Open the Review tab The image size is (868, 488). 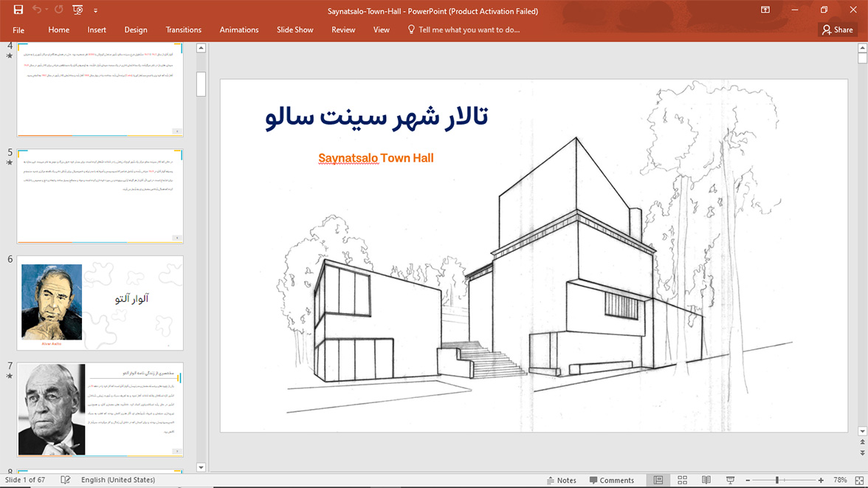[343, 30]
